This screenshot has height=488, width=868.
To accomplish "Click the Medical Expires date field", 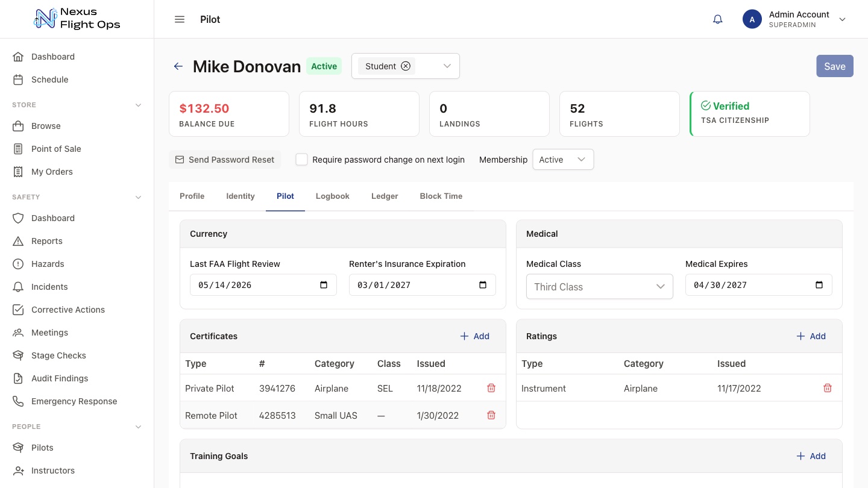I will click(759, 285).
